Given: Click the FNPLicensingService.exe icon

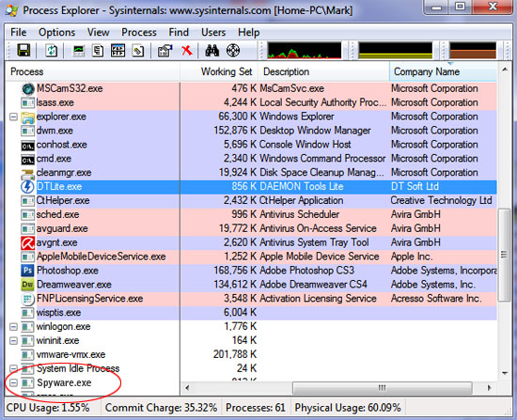Looking at the screenshot, I should (x=27, y=299).
